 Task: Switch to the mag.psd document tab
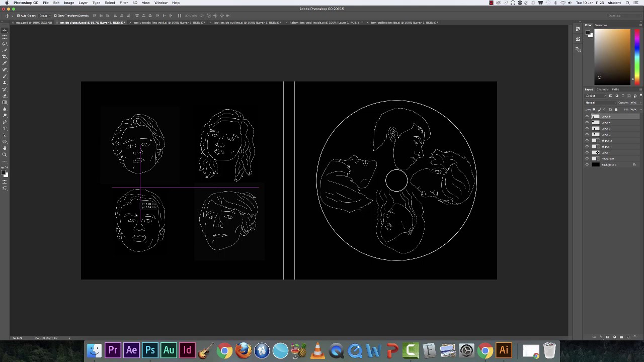(34, 23)
